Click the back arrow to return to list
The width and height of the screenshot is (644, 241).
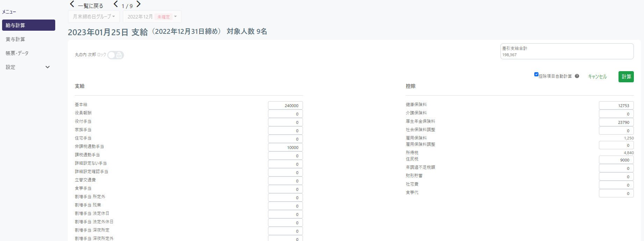click(72, 4)
